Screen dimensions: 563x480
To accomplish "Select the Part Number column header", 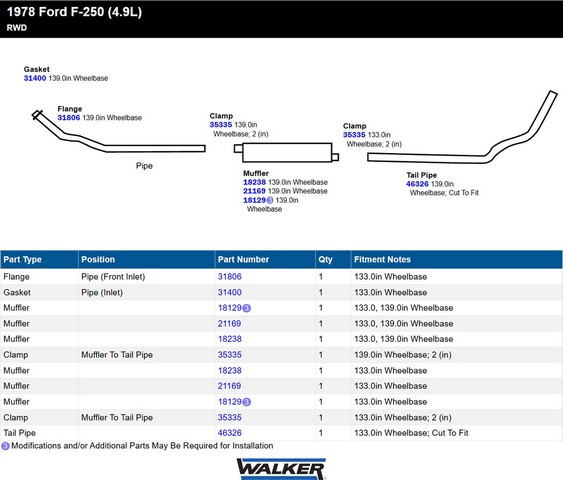I will point(265,260).
